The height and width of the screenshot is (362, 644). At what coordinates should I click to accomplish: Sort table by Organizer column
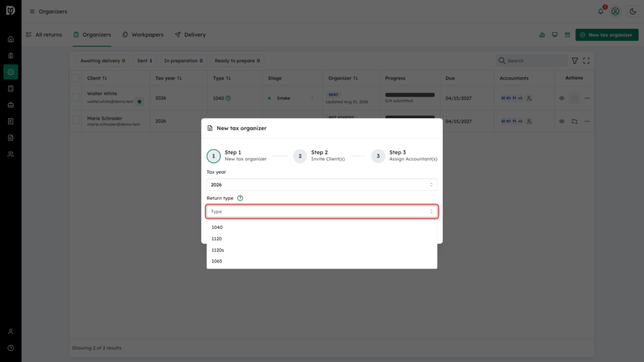[343, 78]
